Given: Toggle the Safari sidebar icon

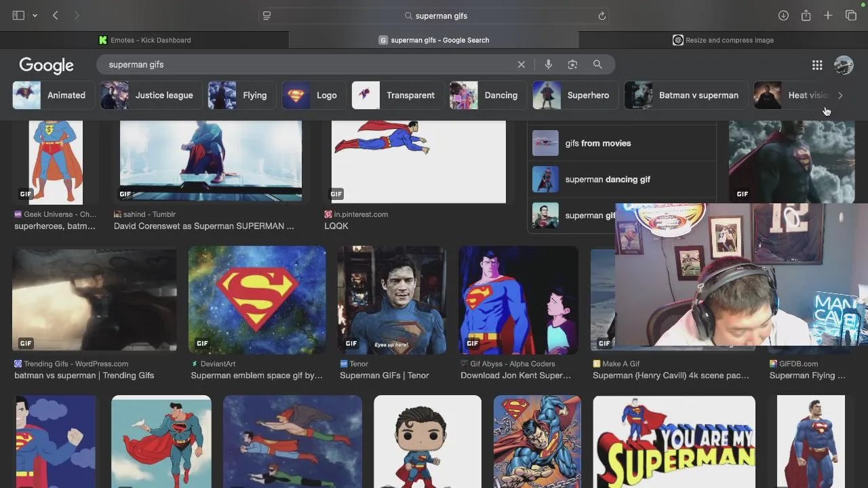Looking at the screenshot, I should [x=18, y=16].
